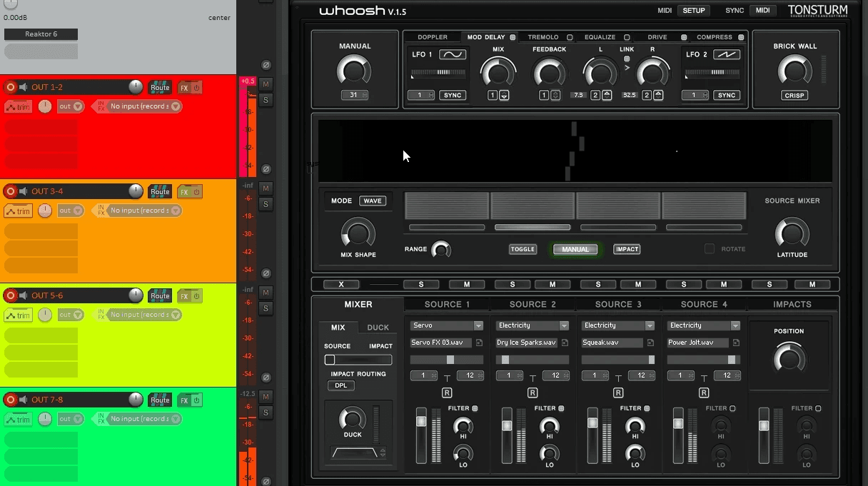Arm record on the OUT 7-8 track
The image size is (868, 486).
pyautogui.click(x=11, y=400)
